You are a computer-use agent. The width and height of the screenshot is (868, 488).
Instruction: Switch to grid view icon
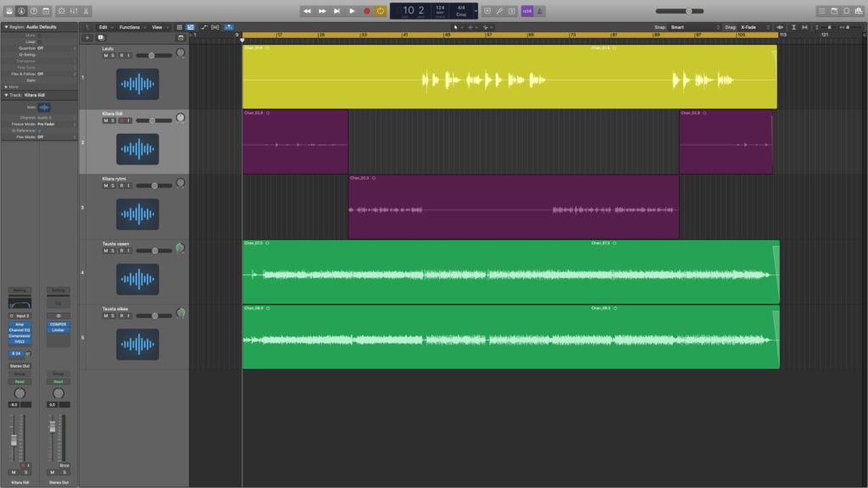pos(180,27)
